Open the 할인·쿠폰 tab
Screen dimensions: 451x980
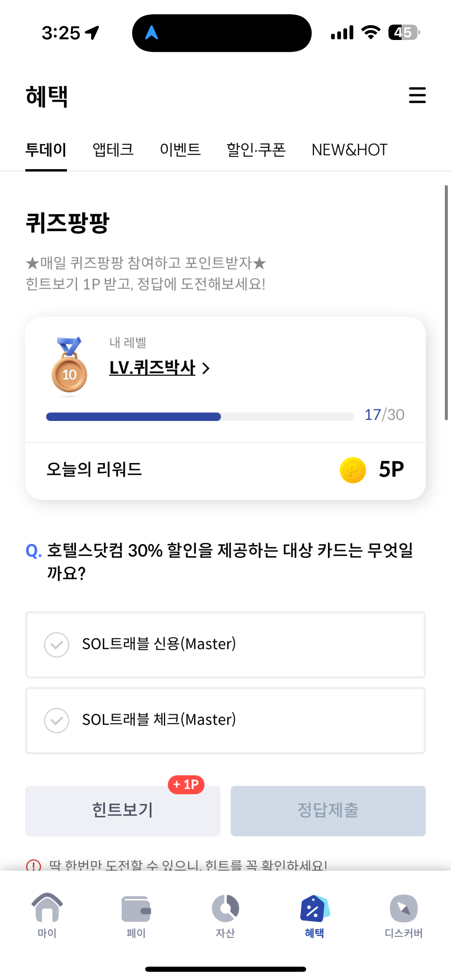tap(256, 150)
